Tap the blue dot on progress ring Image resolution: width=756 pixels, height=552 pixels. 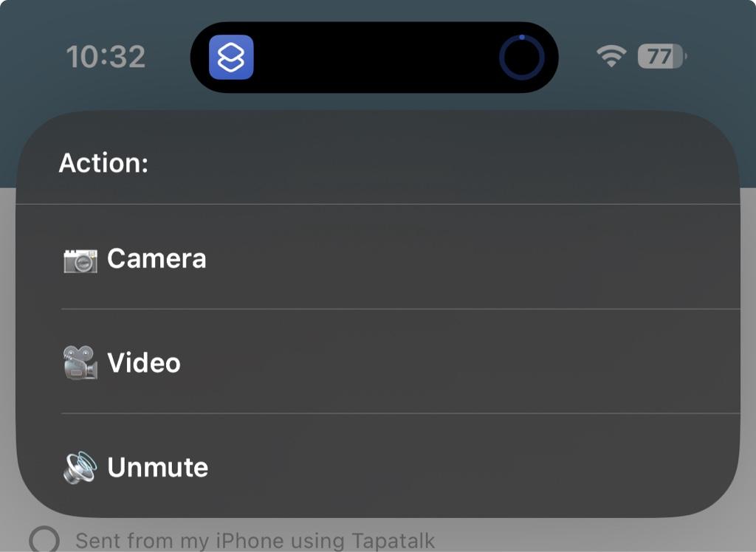[522, 37]
